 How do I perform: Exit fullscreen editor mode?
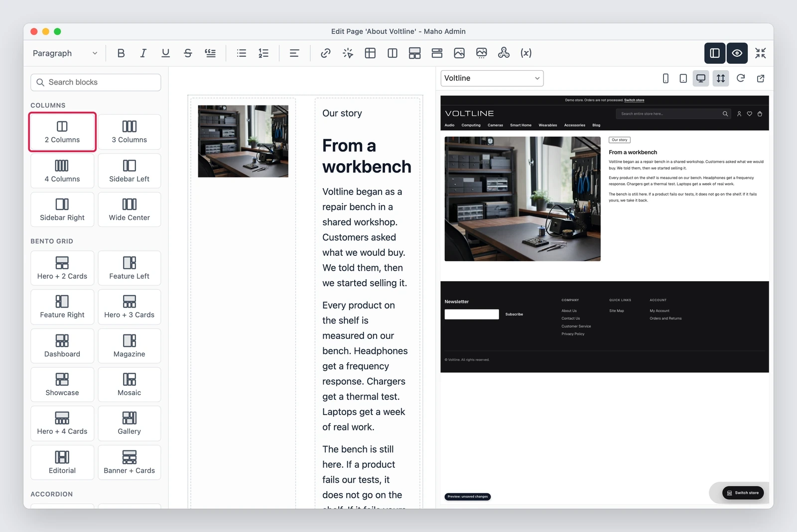[x=760, y=53]
